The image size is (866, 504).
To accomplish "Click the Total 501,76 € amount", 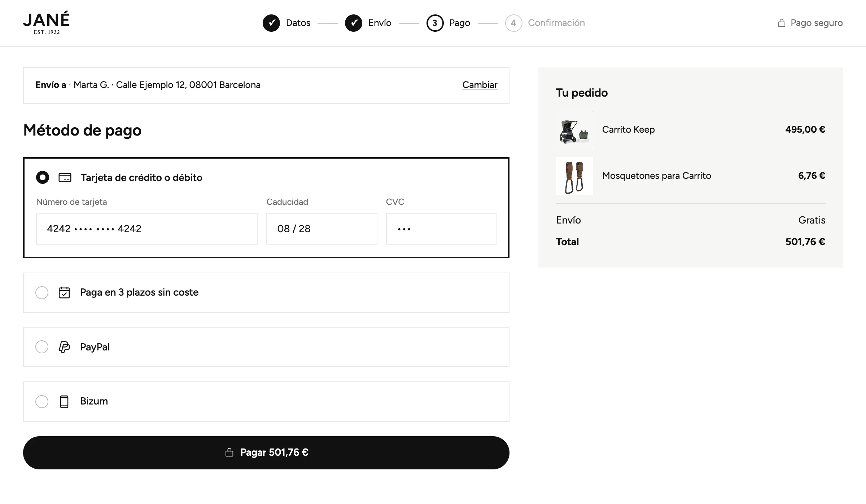I will tap(805, 242).
